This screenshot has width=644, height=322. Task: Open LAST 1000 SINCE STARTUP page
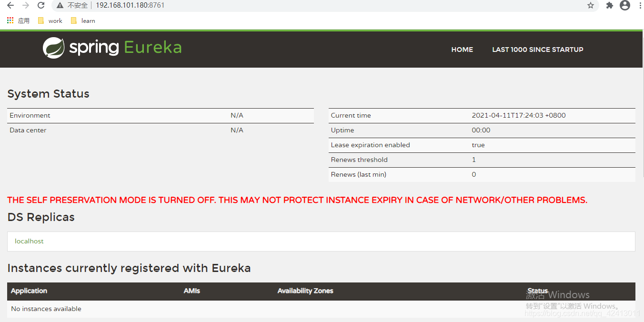coord(538,50)
